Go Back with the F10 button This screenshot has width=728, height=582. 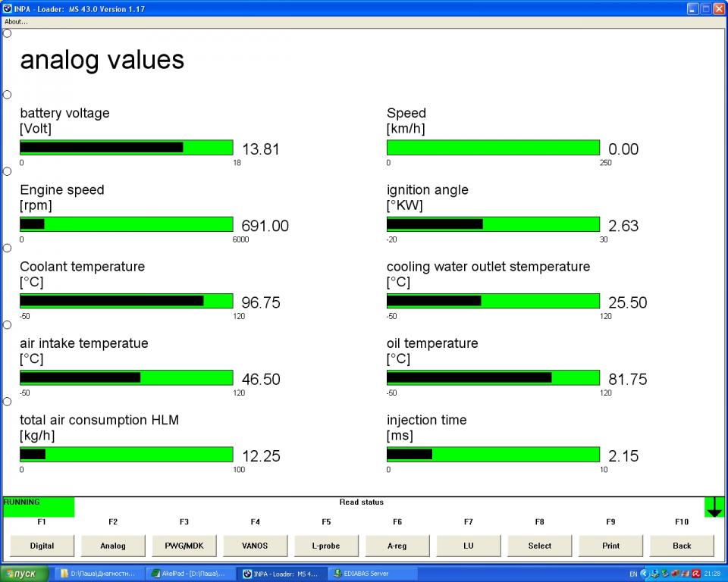point(682,546)
